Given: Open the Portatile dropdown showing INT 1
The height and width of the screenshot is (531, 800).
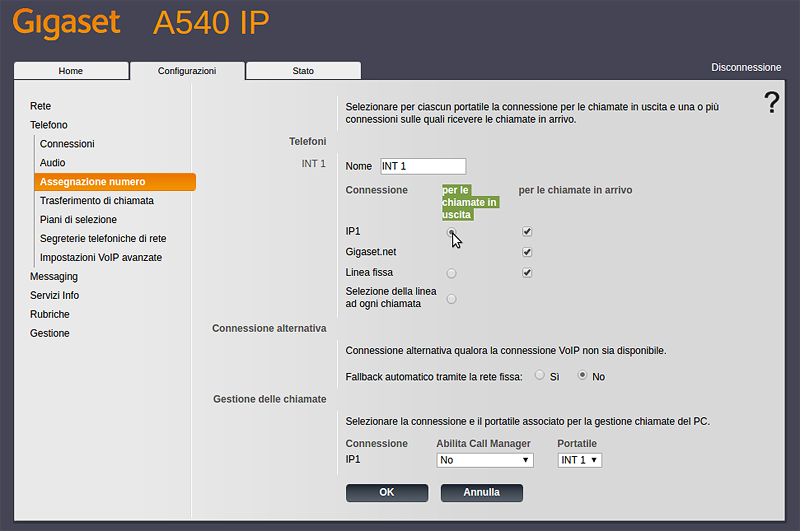Looking at the screenshot, I should click(580, 460).
